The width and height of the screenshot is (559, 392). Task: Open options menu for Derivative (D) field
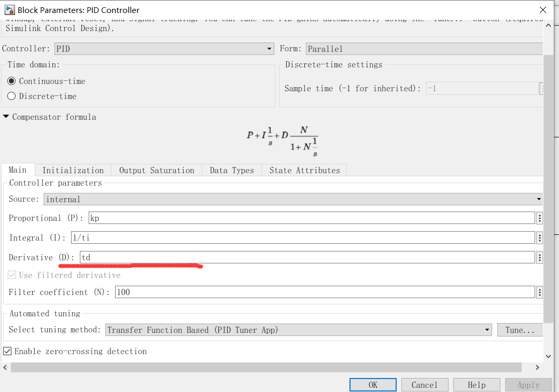pos(539,257)
